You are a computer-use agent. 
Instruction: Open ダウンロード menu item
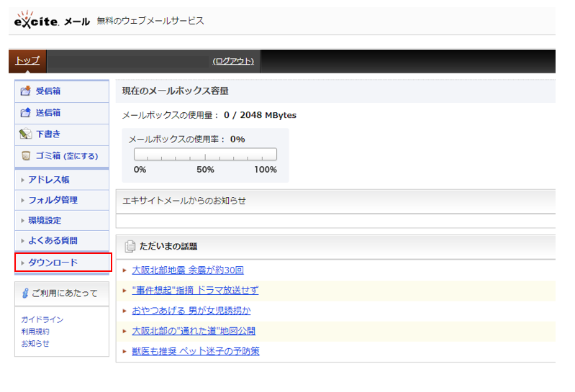tap(53, 263)
